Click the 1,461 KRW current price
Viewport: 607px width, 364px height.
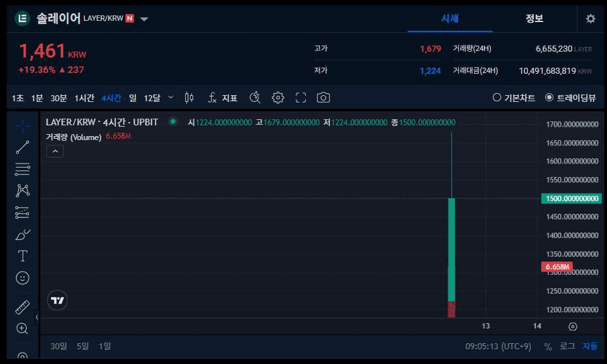(x=52, y=52)
